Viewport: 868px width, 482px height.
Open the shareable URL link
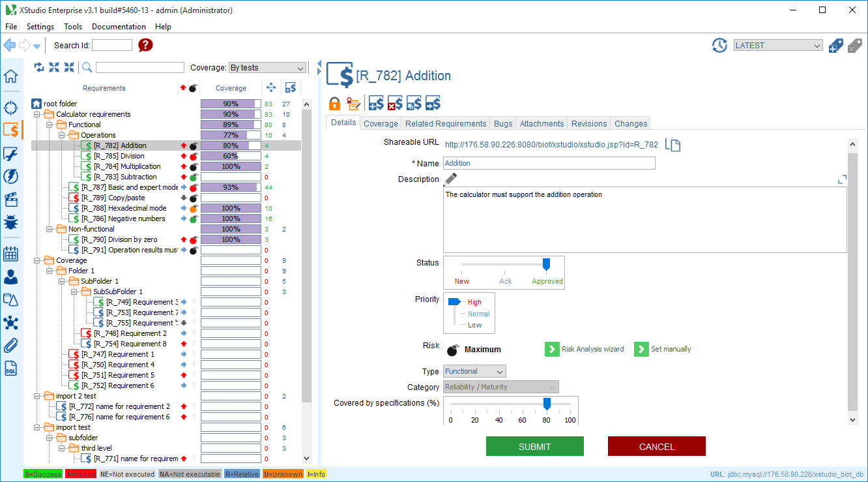click(551, 145)
